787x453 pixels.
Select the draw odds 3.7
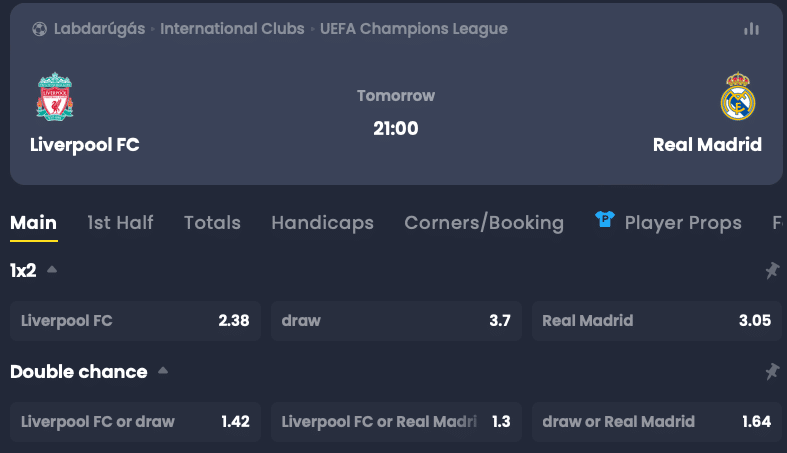pos(396,321)
